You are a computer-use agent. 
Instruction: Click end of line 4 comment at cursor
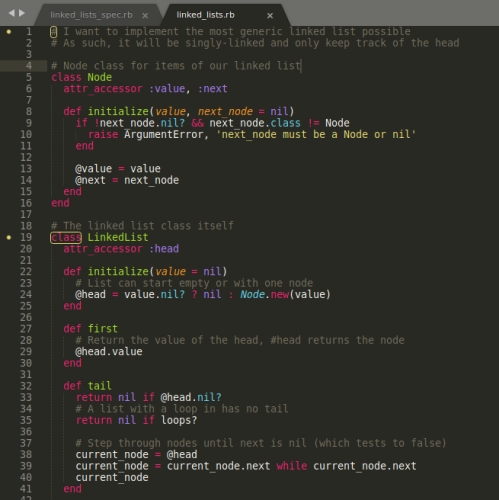[x=301, y=66]
